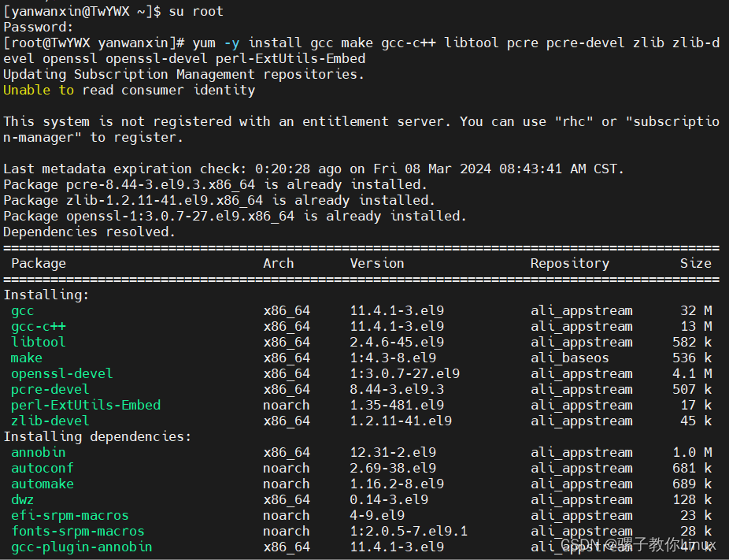Click the '689 k' size of automake

(692, 484)
